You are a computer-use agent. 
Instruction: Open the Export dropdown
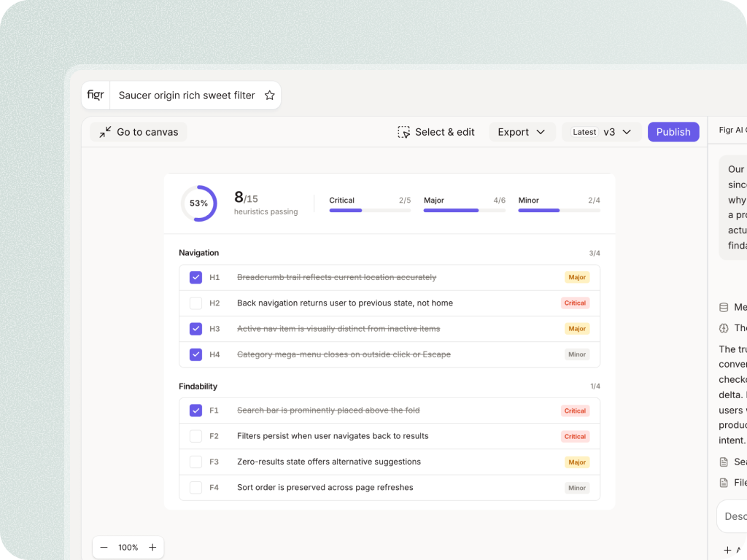point(522,132)
